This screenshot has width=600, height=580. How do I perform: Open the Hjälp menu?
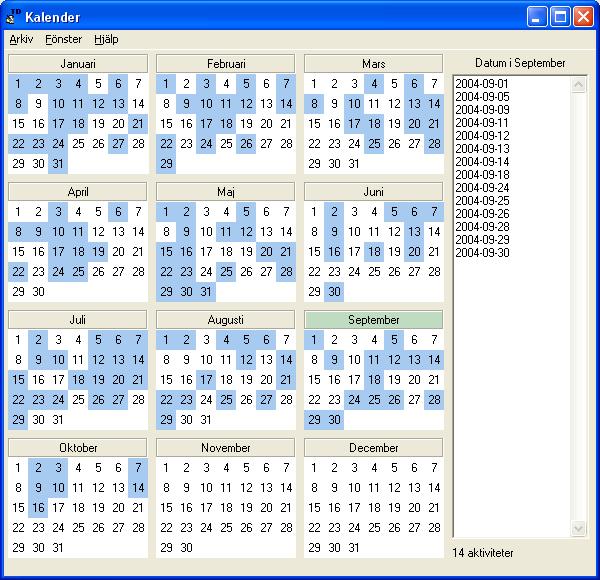[106, 39]
